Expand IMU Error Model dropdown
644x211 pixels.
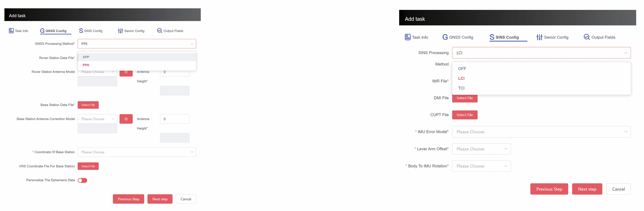tap(541, 132)
